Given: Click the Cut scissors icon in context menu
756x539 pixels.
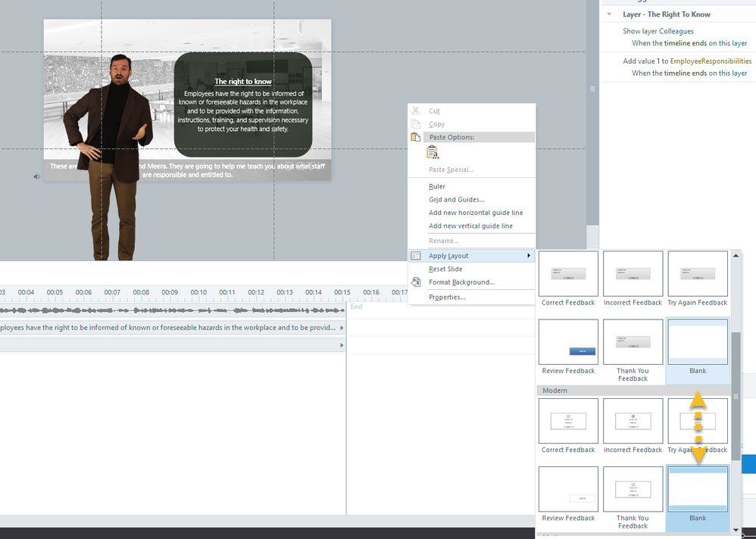Looking at the screenshot, I should point(415,111).
